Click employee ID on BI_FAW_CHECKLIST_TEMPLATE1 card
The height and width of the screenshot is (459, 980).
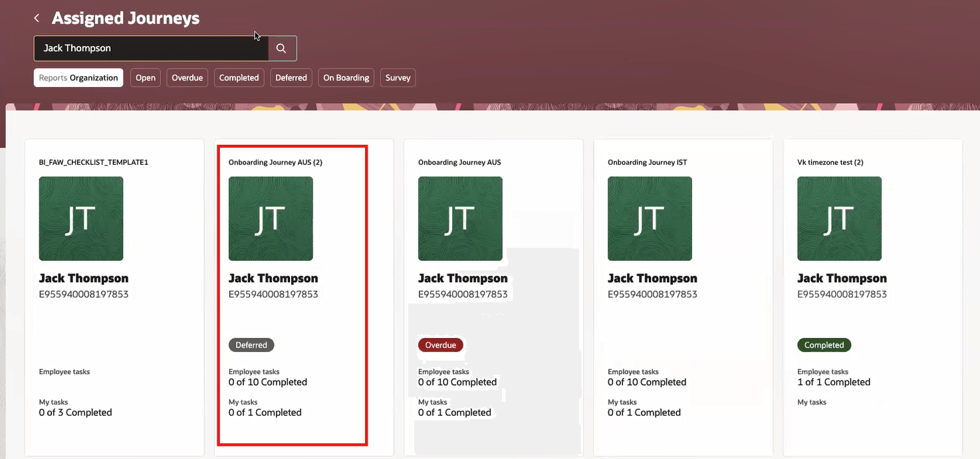84,294
